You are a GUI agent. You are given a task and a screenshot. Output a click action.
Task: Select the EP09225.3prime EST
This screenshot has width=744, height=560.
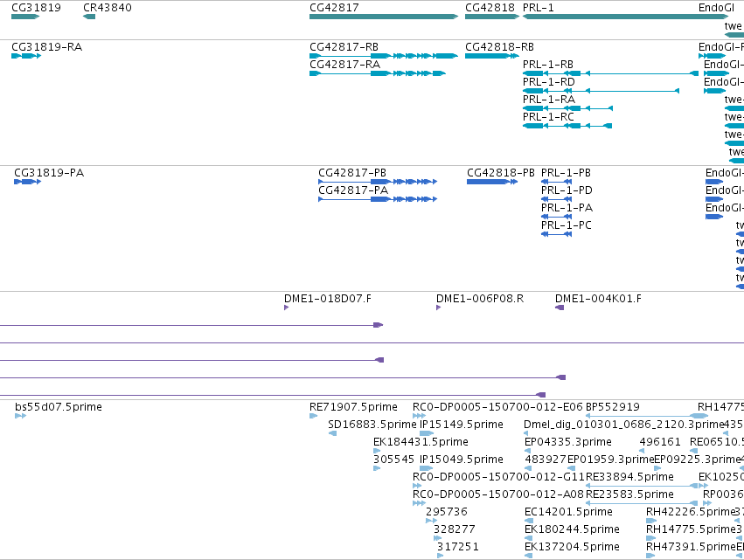tap(657, 468)
